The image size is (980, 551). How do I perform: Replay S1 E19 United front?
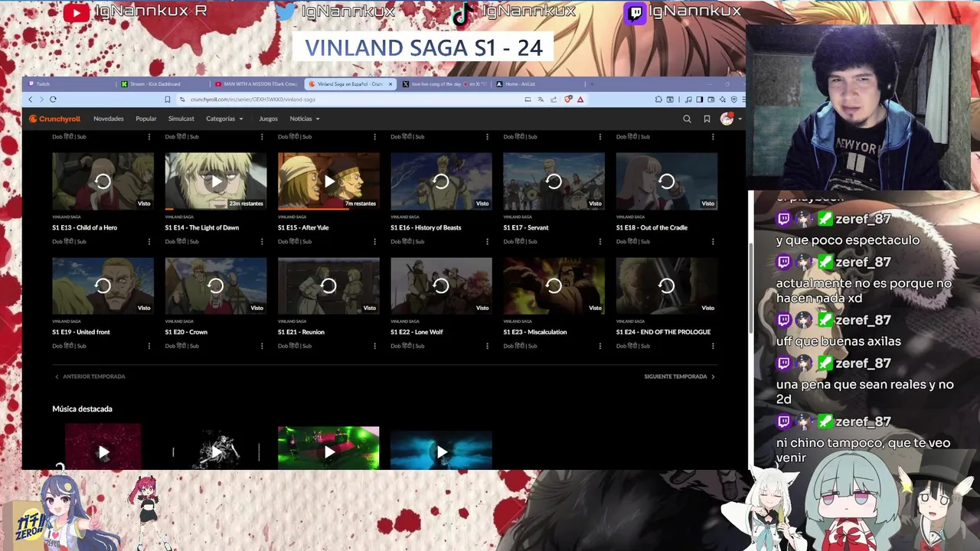pos(103,285)
